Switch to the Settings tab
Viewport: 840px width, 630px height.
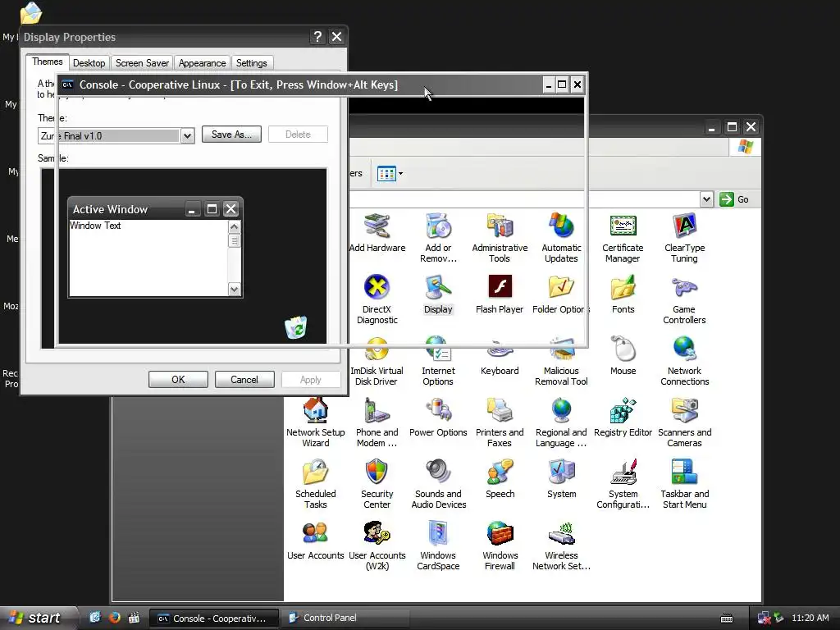pyautogui.click(x=251, y=63)
